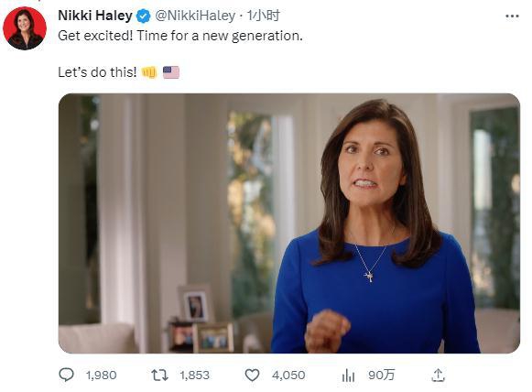The height and width of the screenshot is (392, 532).
Task: Open the view analytics bar chart icon
Action: point(348,376)
